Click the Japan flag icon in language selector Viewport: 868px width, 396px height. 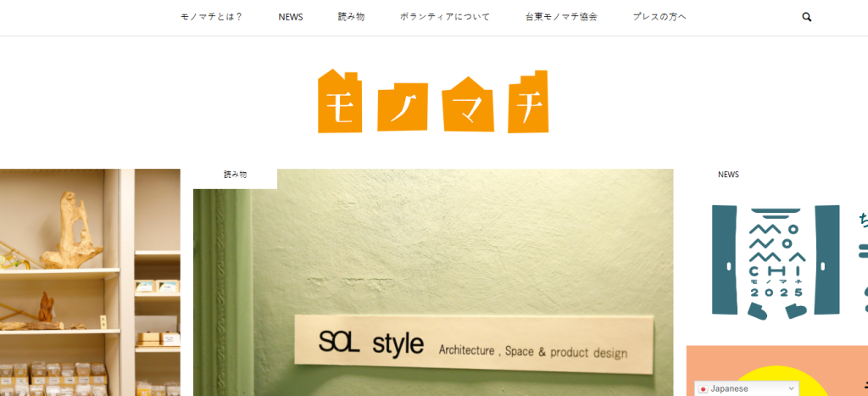[x=702, y=388]
